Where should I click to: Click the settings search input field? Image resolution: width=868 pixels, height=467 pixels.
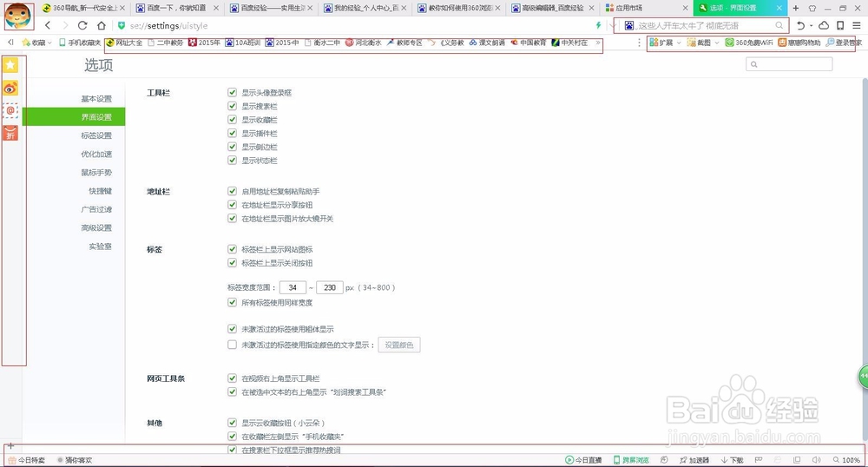(789, 64)
